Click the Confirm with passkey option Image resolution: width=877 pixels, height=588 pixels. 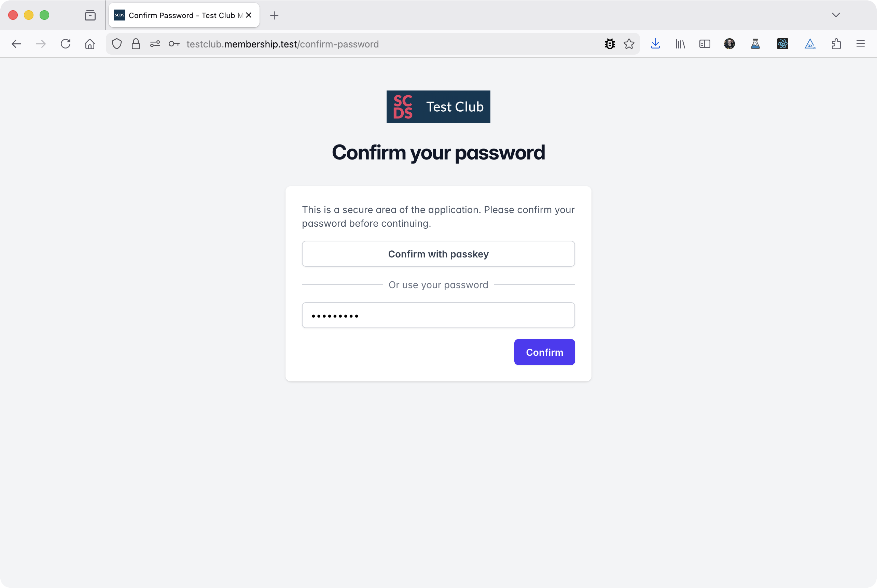point(438,253)
